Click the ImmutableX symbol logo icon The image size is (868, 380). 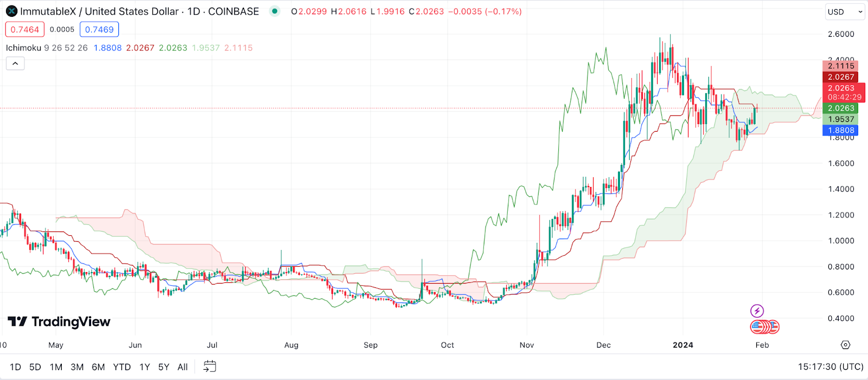(11, 11)
